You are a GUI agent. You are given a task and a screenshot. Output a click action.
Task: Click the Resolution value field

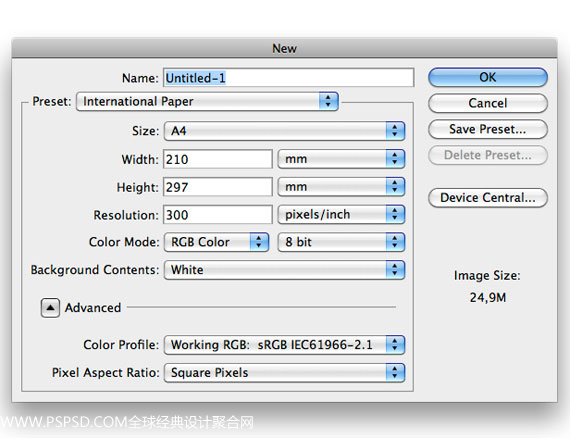[x=217, y=215]
